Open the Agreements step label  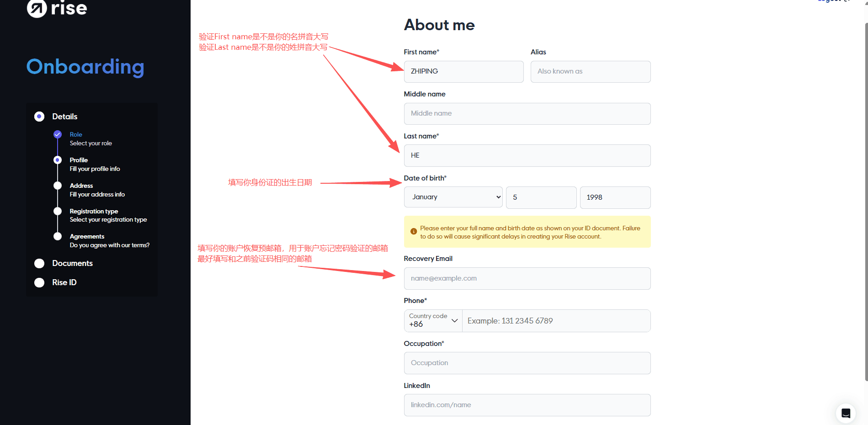tap(87, 236)
